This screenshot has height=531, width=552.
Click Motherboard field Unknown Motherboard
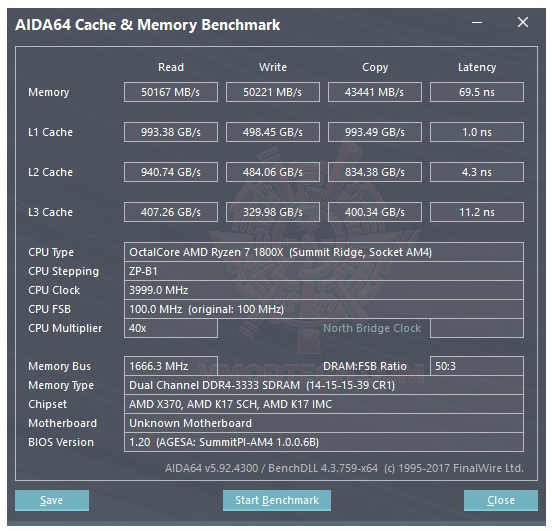tap(324, 423)
